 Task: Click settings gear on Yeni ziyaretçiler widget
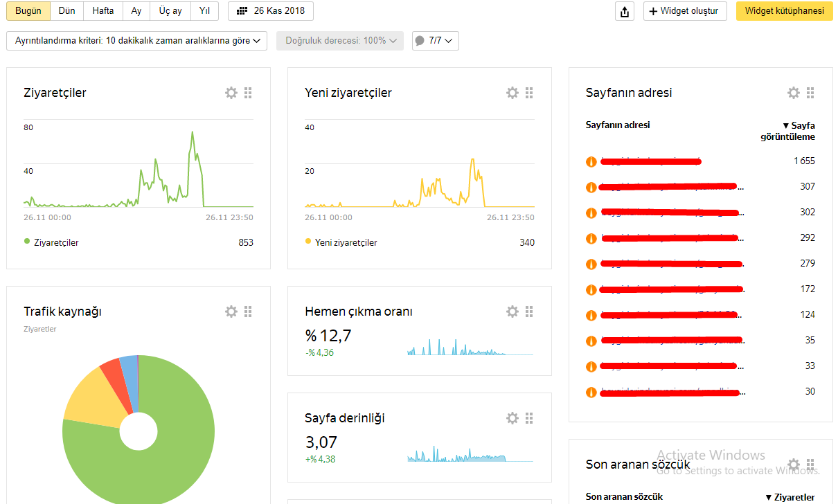click(512, 93)
